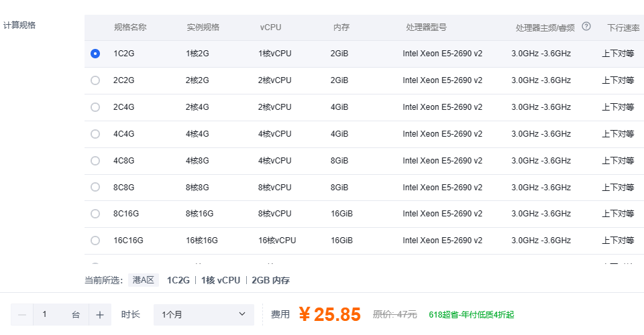
Task: Click the 港A区 region tag
Action: tap(144, 280)
